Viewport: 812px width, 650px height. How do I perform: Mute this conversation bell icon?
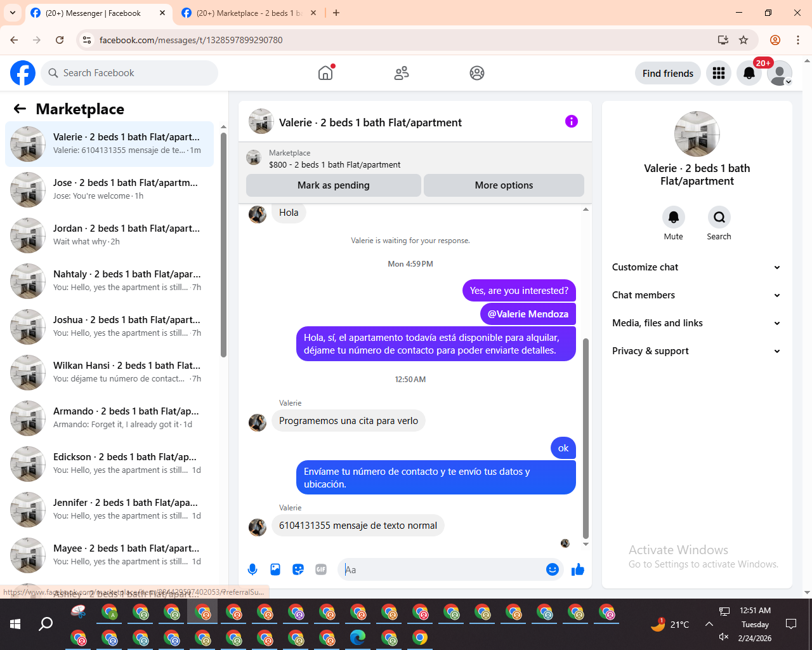tap(674, 217)
